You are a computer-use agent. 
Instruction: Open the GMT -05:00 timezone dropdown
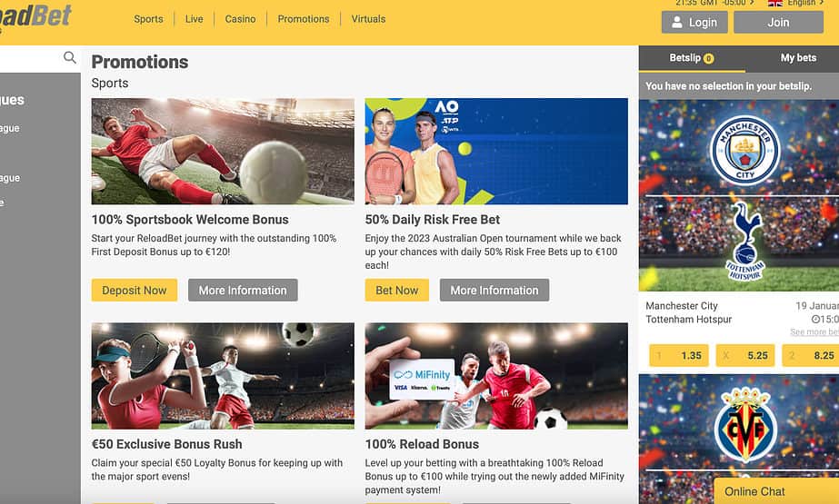pos(714,3)
